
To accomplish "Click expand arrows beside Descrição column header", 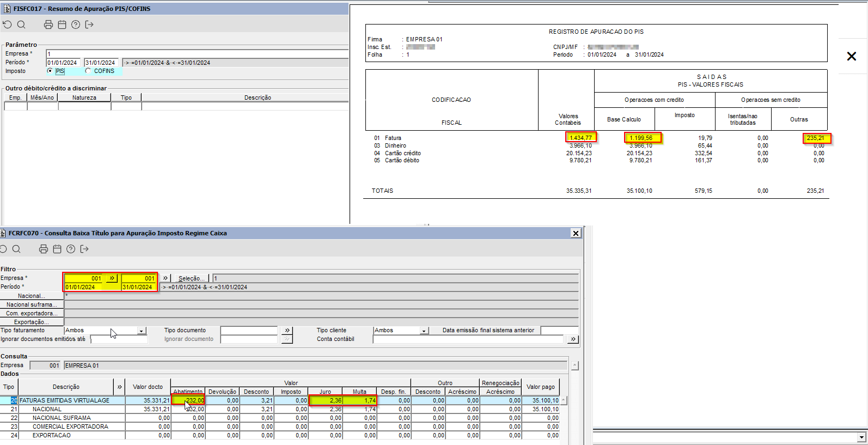I will (x=119, y=387).
